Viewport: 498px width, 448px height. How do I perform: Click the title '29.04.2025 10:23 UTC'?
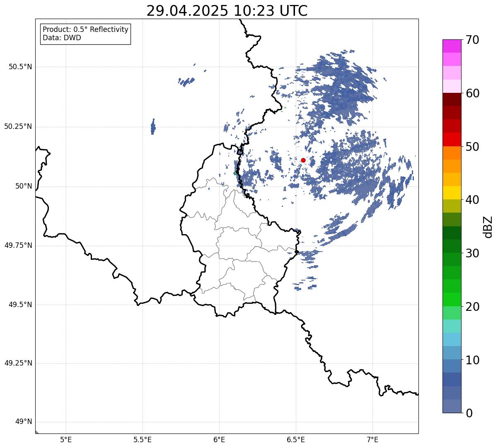pos(227,11)
